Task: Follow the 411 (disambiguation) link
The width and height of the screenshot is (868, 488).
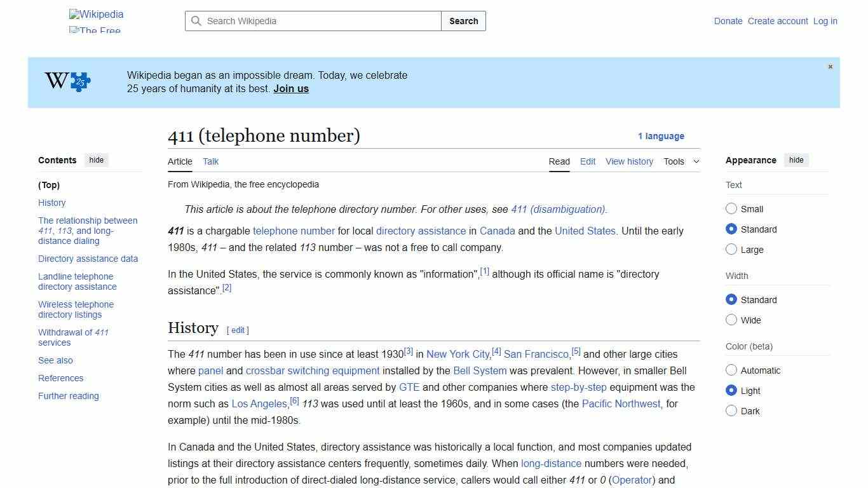Action: 558,209
